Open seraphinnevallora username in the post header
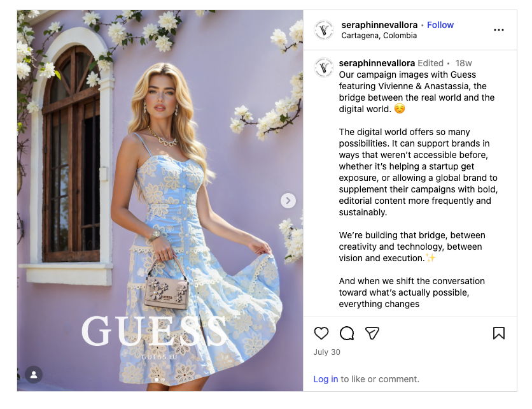The image size is (532, 409). [x=379, y=25]
